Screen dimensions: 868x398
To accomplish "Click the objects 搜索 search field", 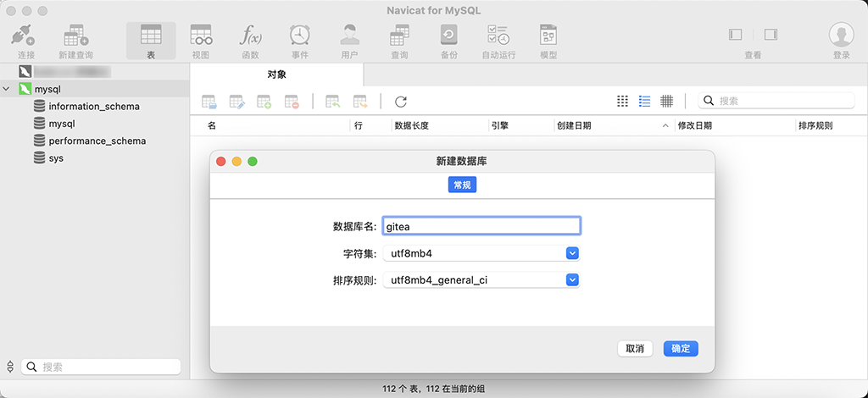I will [x=776, y=101].
